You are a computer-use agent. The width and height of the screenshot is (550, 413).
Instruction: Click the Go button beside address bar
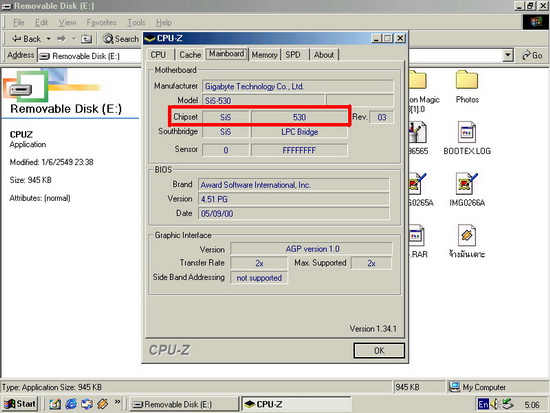pos(532,55)
